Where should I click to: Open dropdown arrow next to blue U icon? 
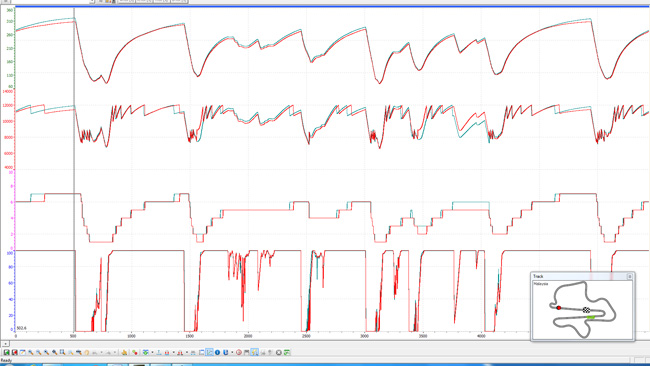(232, 352)
